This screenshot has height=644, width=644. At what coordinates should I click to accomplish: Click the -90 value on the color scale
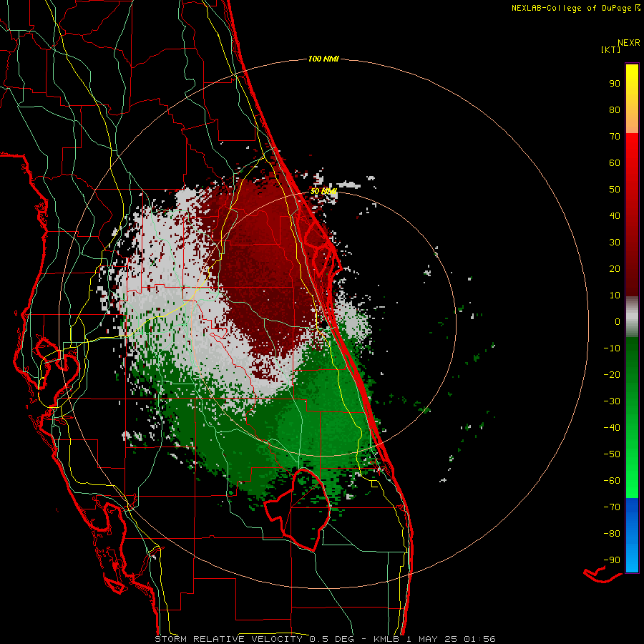(x=612, y=560)
